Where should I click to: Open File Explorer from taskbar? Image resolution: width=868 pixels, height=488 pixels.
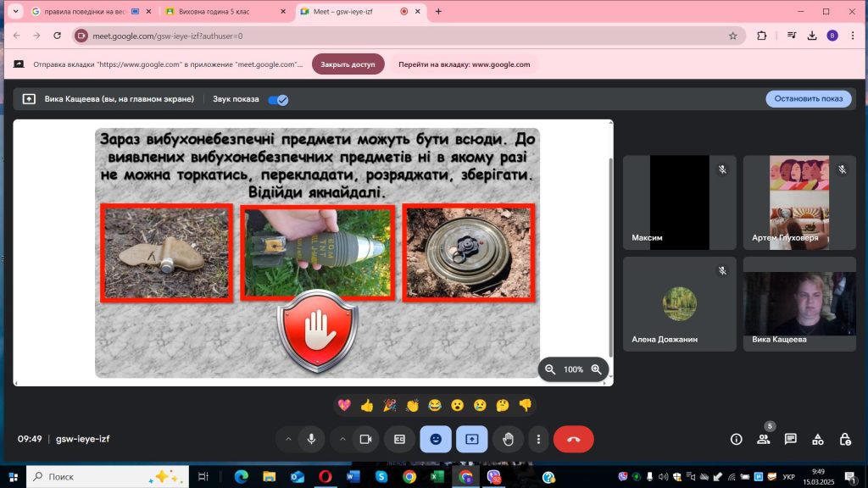point(269,477)
